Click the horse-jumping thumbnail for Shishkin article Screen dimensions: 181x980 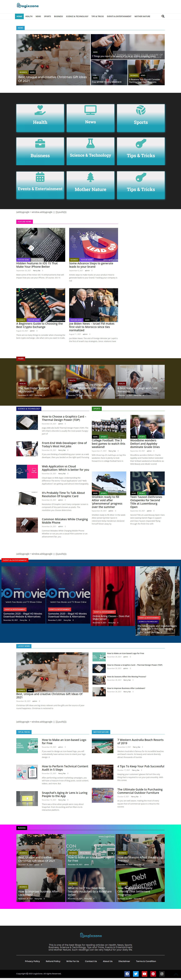click(x=109, y=483)
